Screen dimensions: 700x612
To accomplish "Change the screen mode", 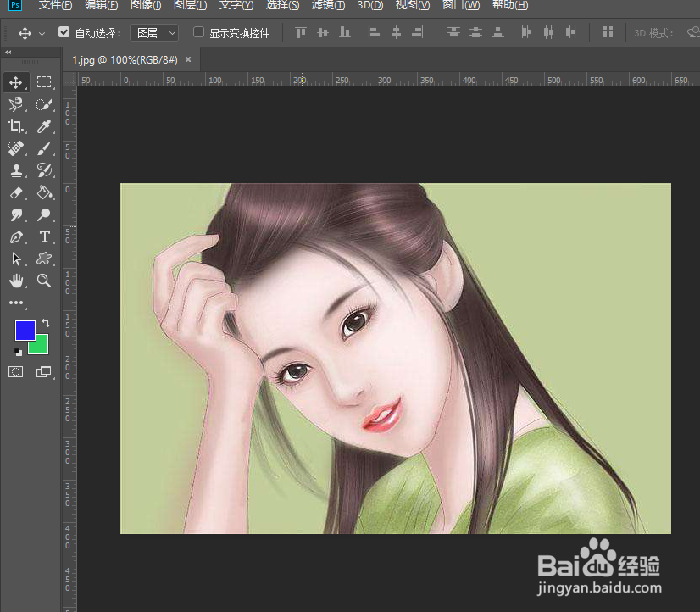I will point(44,371).
